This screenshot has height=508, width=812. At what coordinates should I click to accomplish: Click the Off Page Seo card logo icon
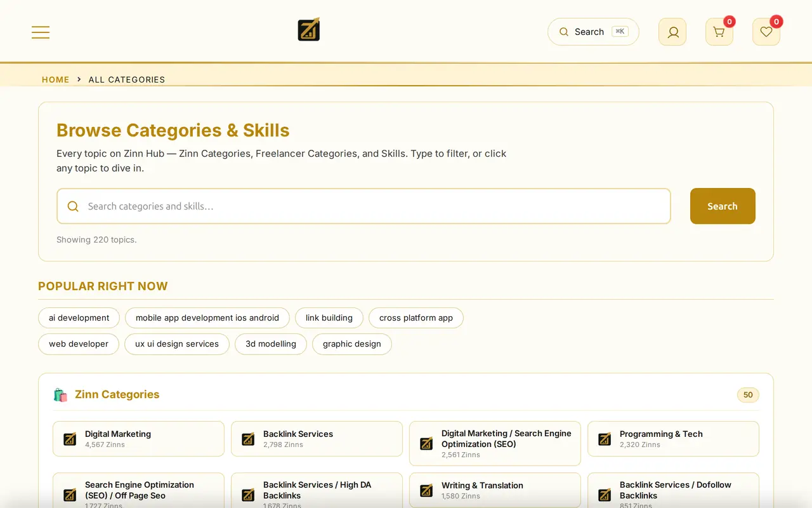point(70,495)
